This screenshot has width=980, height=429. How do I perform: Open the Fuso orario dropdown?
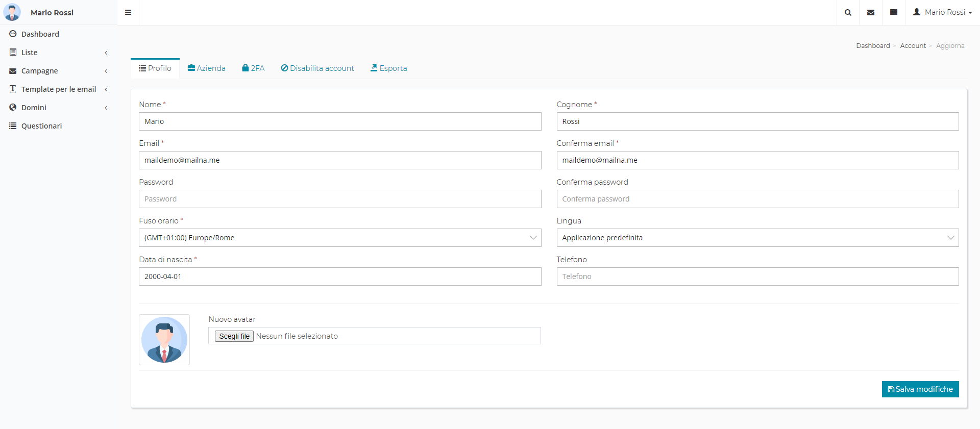340,238
